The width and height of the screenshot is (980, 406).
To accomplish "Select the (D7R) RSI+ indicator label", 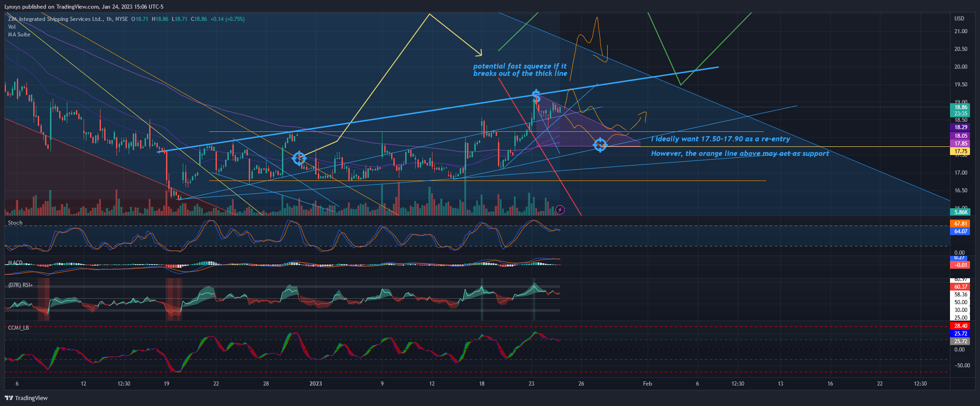I will 20,285.
